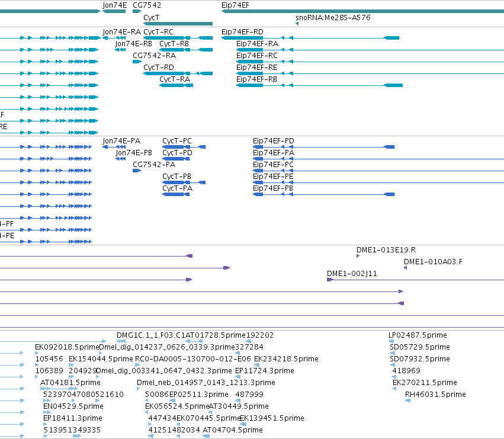Click the Eip74EF-RE transcript label
Viewport: 504px width, 439px height.
click(x=257, y=68)
